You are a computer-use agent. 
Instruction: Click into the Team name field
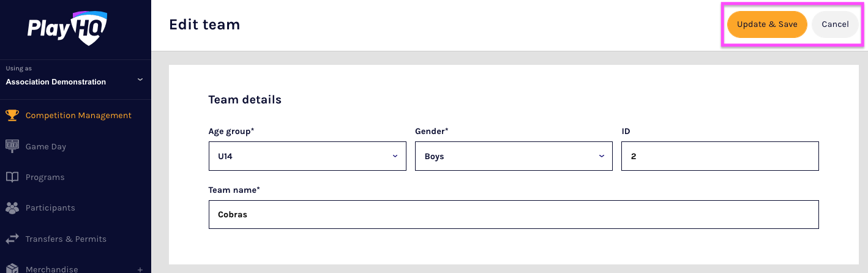point(514,215)
